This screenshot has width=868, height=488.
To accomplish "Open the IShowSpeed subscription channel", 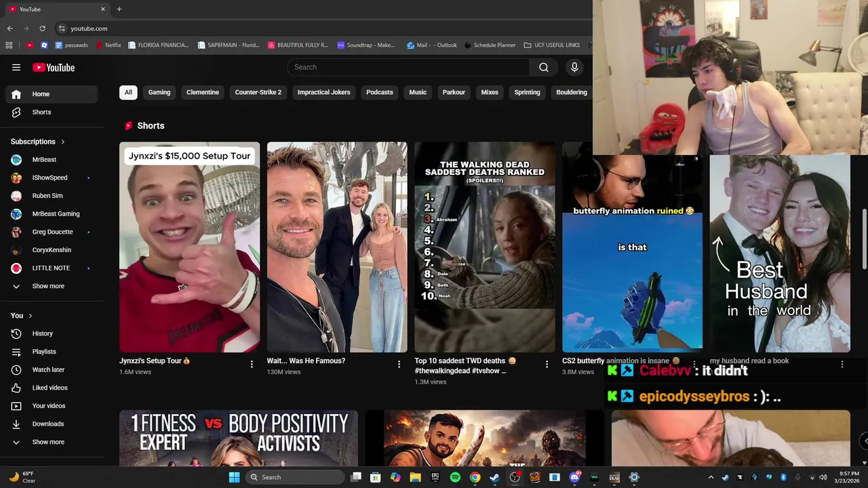I will pos(52,178).
